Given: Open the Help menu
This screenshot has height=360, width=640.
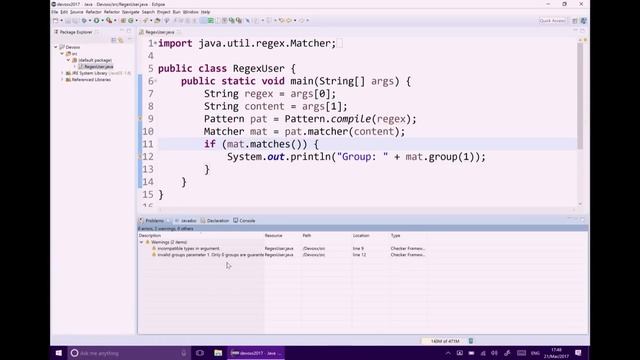Looking at the screenshot, I should tap(205, 12).
